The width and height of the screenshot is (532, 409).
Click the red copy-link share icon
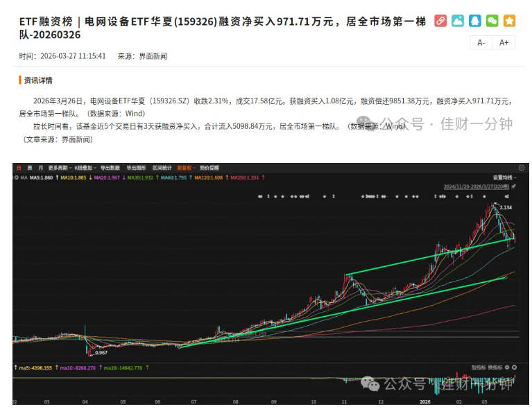440,21
